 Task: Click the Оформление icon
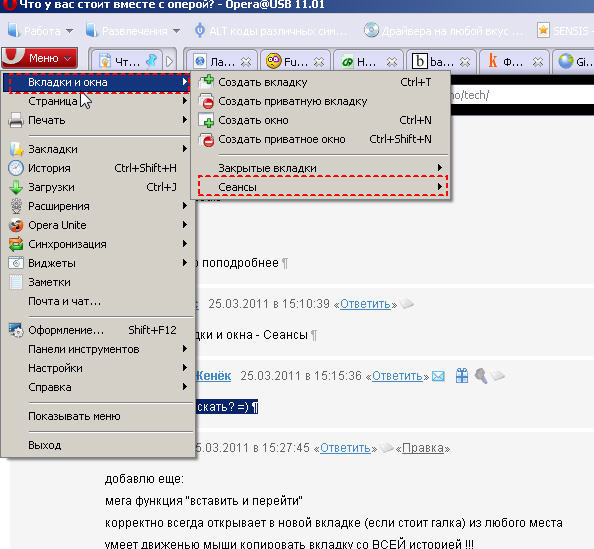[16, 330]
